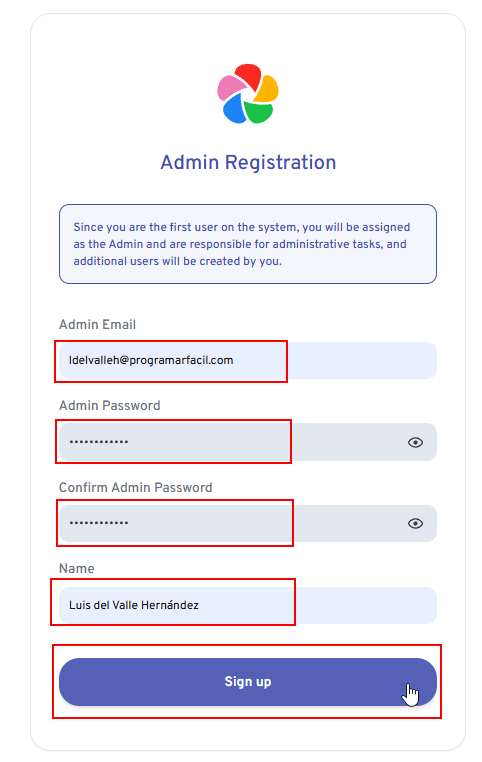482x762 pixels.
Task: Focus the Admin Email input field
Action: pos(248,361)
